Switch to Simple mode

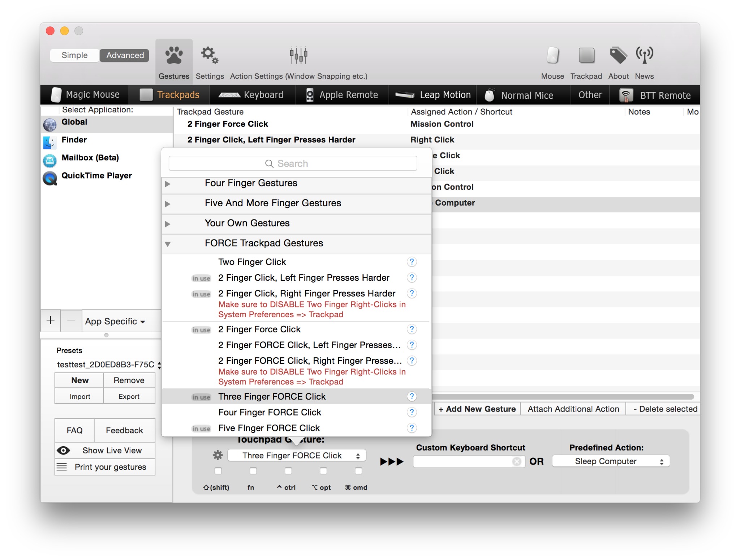[74, 55]
